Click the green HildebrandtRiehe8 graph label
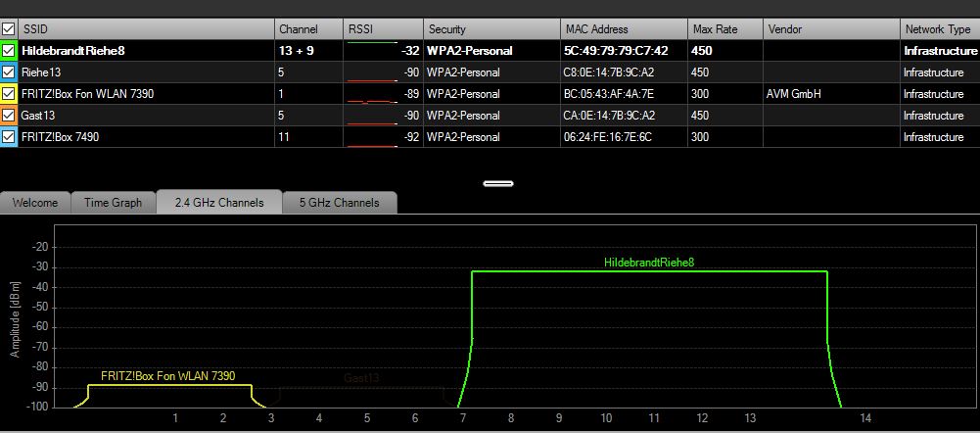Viewport: 980px width, 433px height. (x=649, y=263)
